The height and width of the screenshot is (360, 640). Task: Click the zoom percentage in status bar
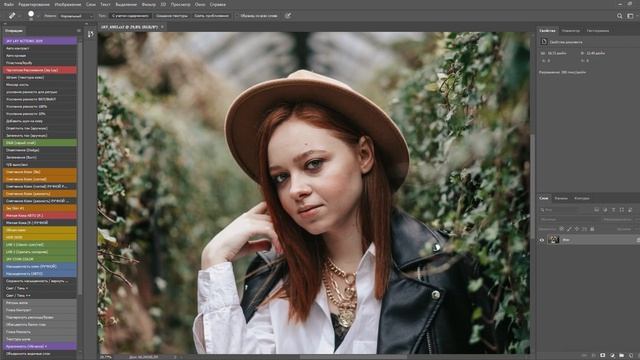(x=106, y=357)
